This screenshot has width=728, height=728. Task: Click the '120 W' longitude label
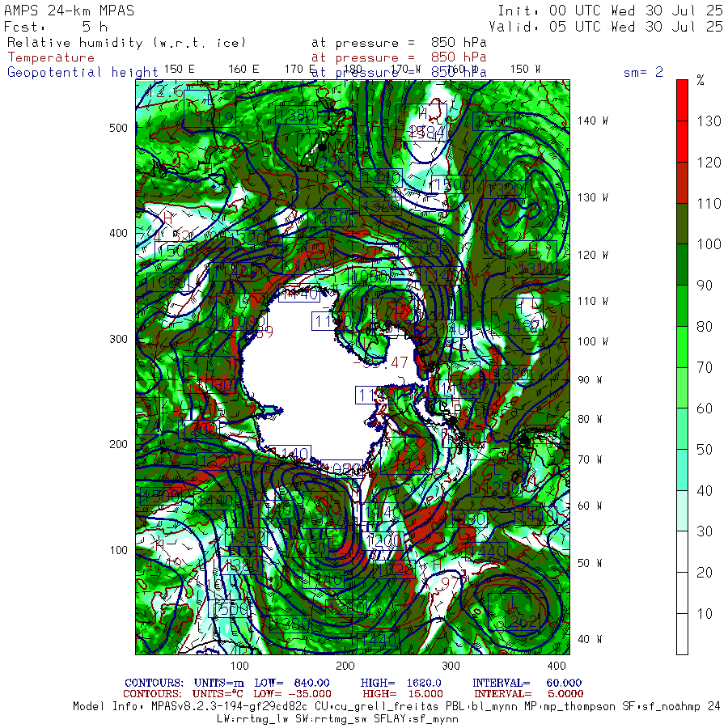[593, 255]
